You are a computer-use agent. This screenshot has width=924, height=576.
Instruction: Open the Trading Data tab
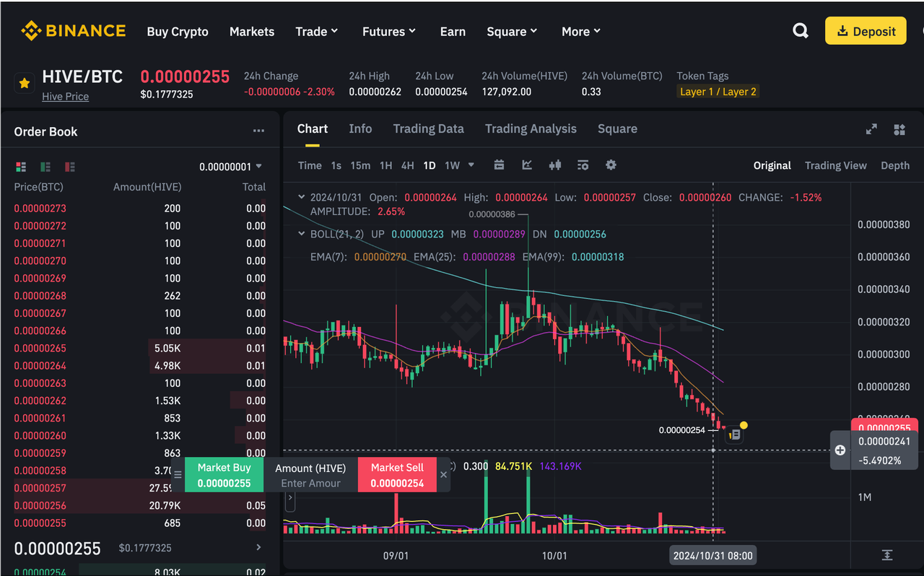pos(428,128)
